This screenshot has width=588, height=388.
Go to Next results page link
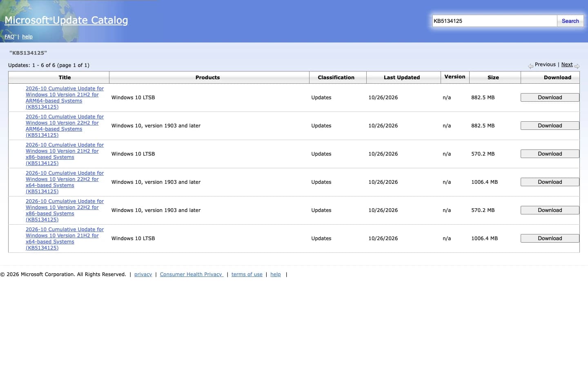(567, 65)
